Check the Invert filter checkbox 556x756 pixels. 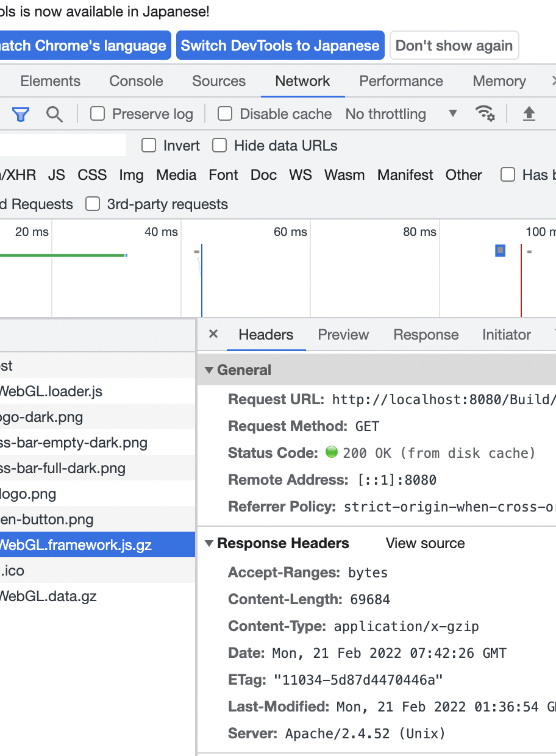pyautogui.click(x=148, y=145)
